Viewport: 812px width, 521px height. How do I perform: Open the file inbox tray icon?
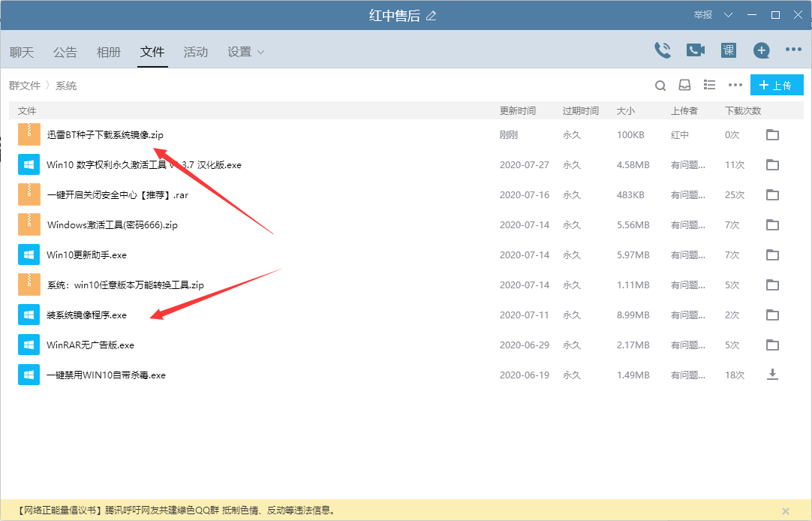pyautogui.click(x=684, y=85)
